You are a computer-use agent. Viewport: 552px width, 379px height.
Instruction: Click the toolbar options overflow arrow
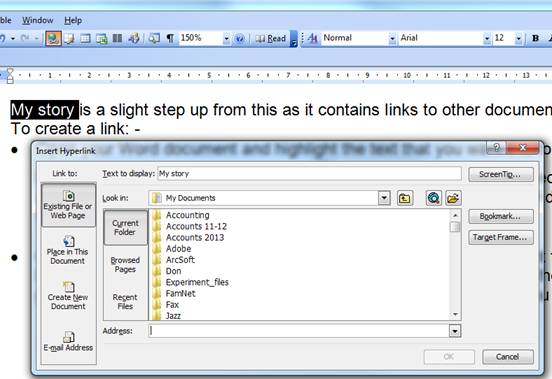coord(294,39)
